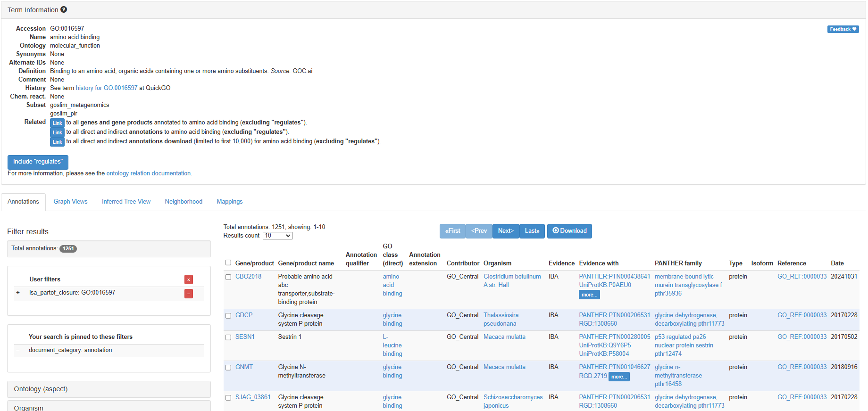Remove all user filters with red X
Image resolution: width=868 pixels, height=411 pixels.
[189, 279]
